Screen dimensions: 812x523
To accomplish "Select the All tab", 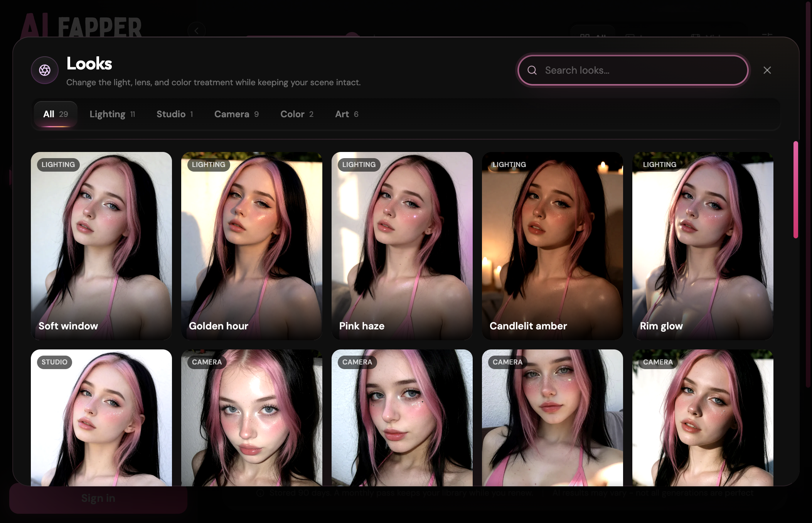I will tap(56, 114).
